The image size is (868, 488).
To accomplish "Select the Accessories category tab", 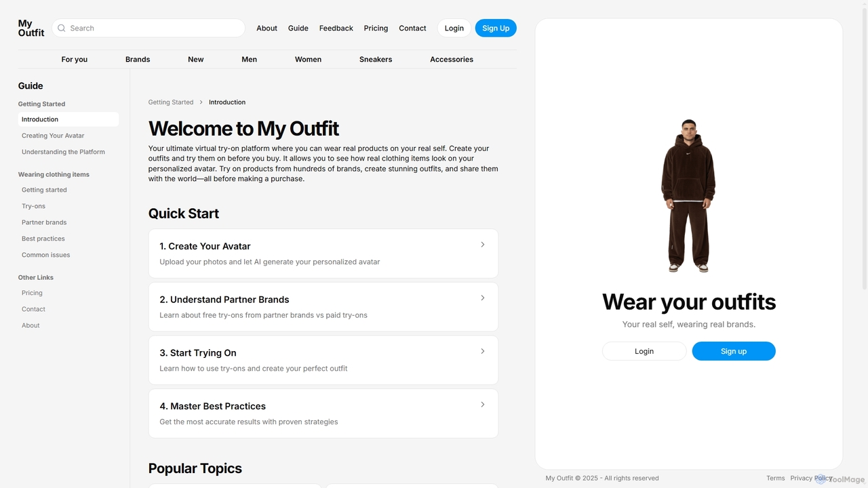I will [452, 59].
